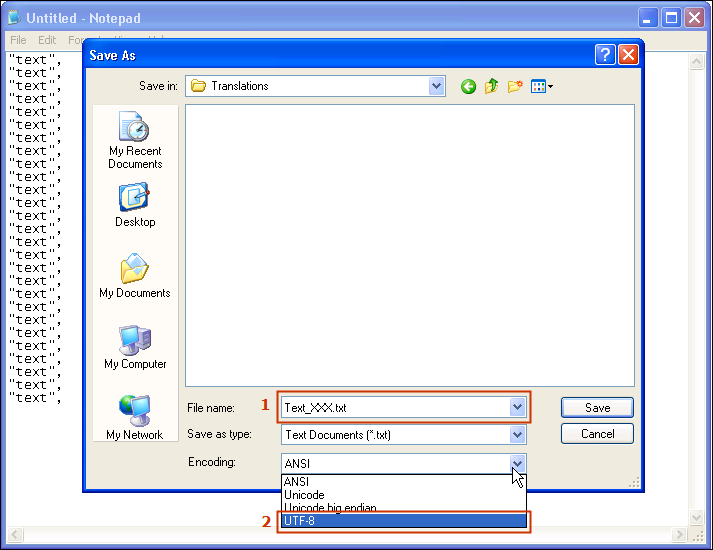Open My Network in places bar

[x=135, y=418]
